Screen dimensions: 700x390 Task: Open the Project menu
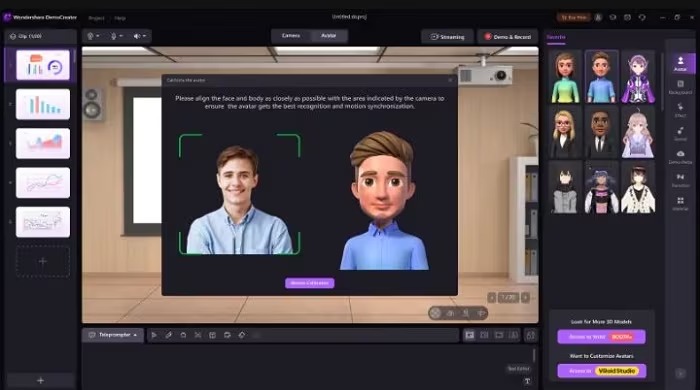(x=96, y=18)
